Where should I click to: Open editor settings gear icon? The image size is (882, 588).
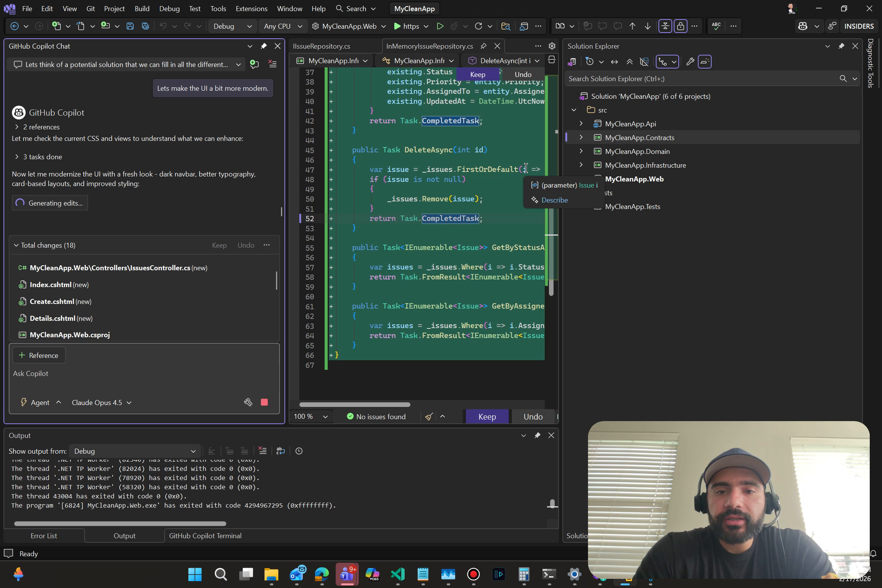point(552,46)
